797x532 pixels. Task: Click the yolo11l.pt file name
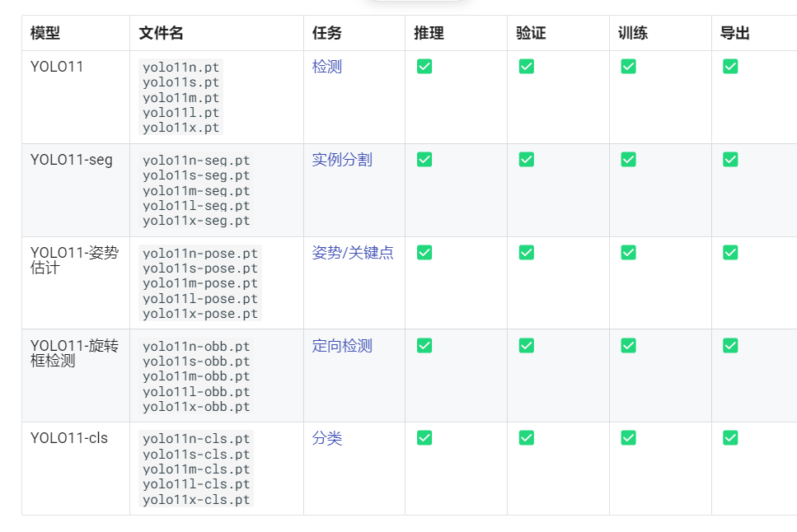click(181, 112)
